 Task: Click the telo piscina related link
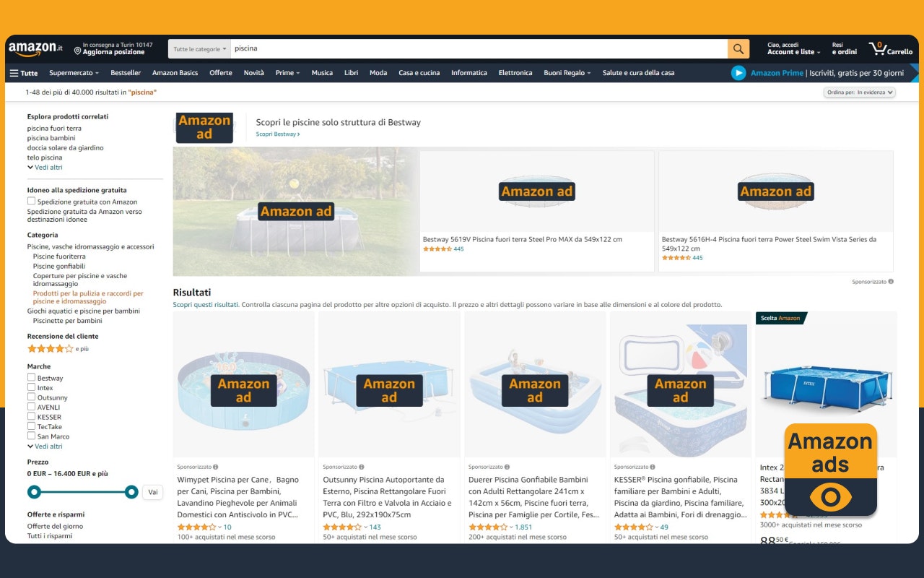pos(45,158)
